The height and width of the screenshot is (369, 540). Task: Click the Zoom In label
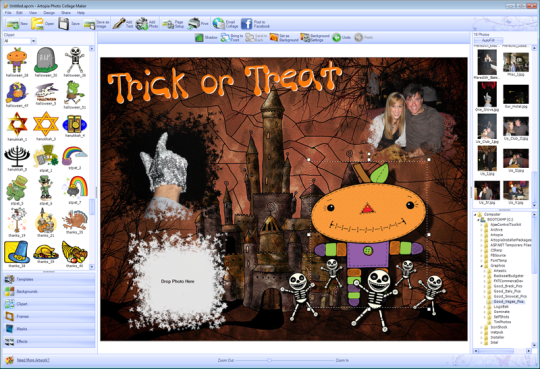point(342,360)
